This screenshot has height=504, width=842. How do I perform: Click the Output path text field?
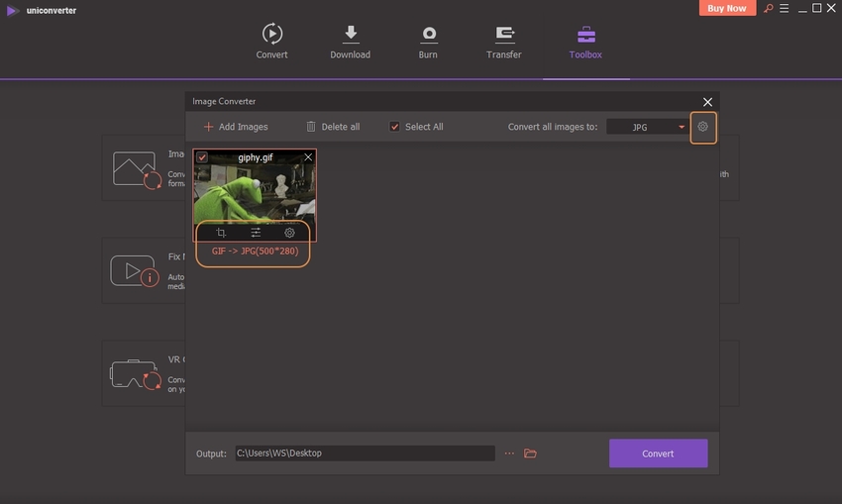(364, 454)
